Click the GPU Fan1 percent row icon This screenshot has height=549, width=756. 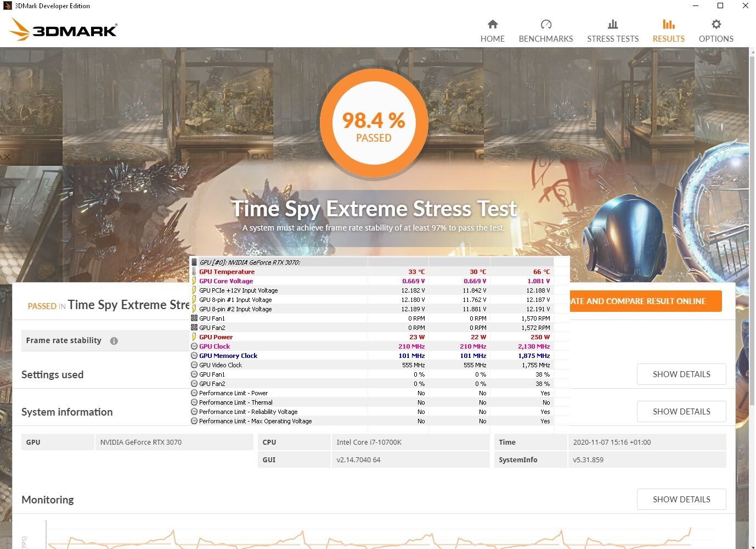(x=194, y=374)
